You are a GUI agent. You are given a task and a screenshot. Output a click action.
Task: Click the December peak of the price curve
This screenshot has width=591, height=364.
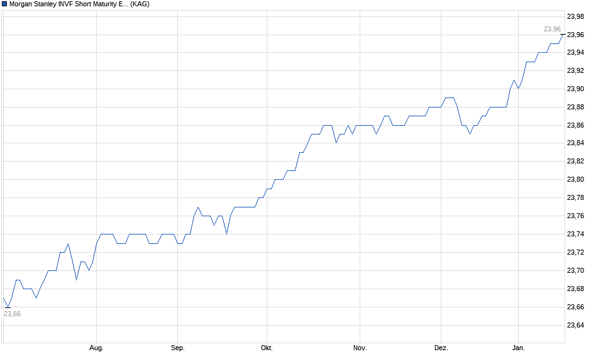(448, 97)
